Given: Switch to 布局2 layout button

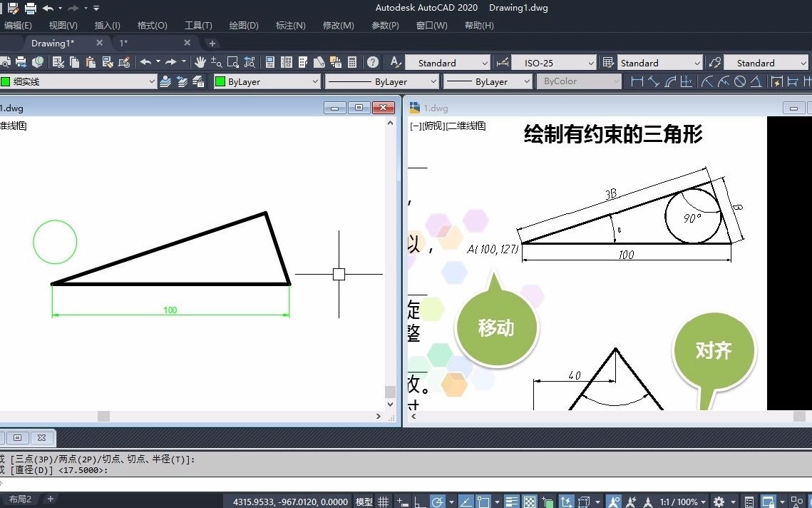Looking at the screenshot, I should (20, 499).
